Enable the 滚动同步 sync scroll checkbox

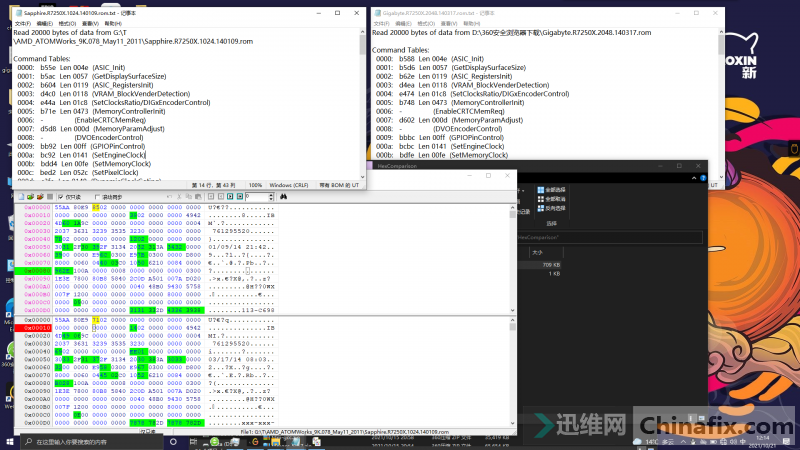click(98, 197)
